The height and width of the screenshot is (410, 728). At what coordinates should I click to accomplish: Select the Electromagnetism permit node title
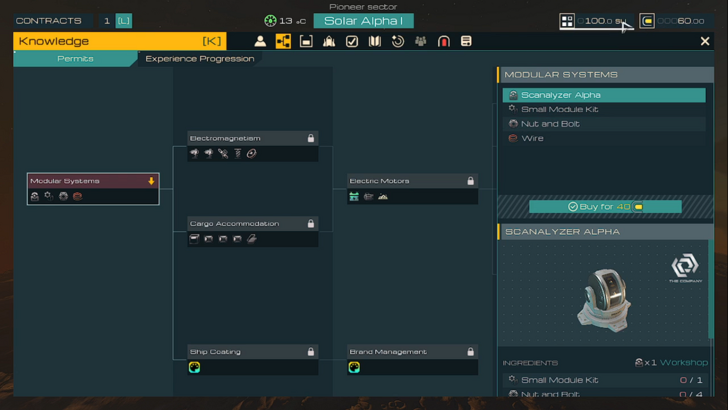225,138
